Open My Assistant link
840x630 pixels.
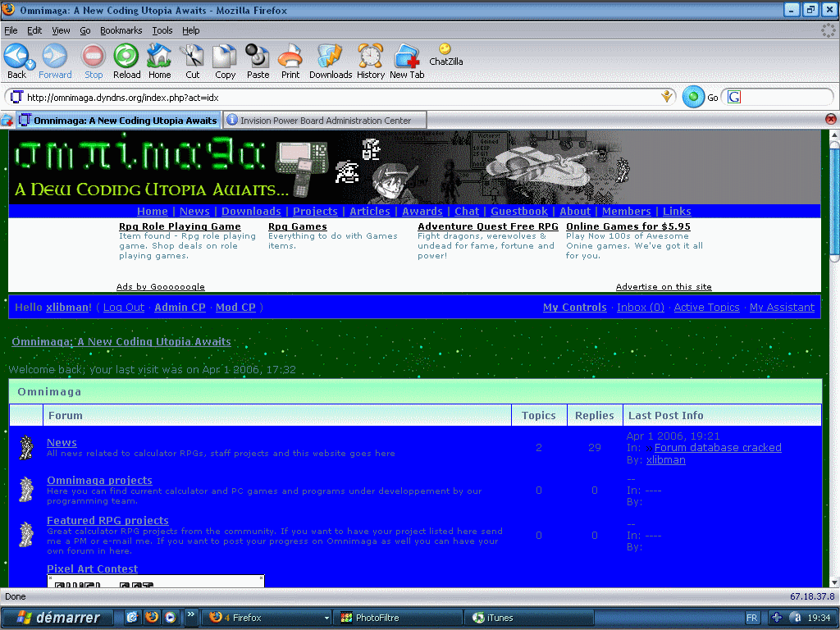[782, 307]
